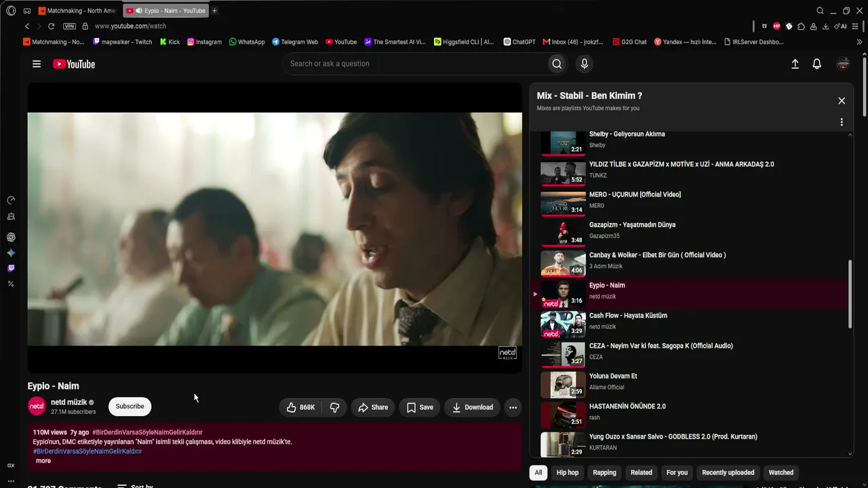Screen dimensions: 868x488
Task: Toggle Save for this video
Action: (x=420, y=407)
